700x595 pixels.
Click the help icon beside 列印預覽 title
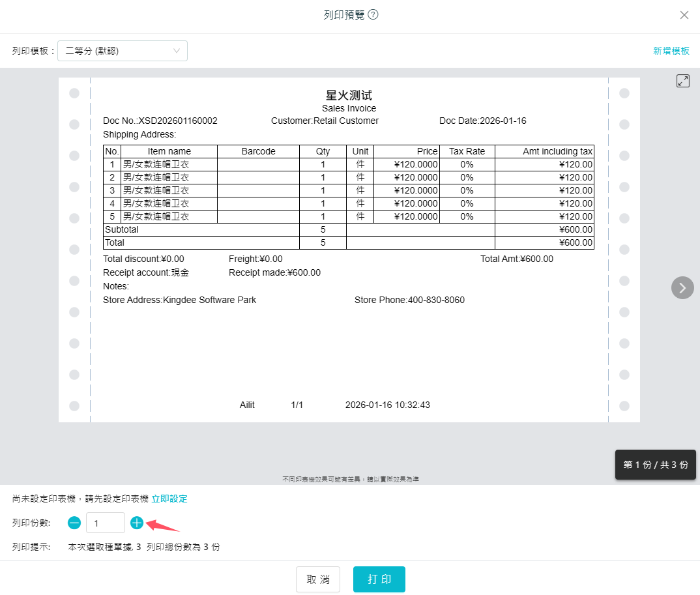(x=373, y=15)
